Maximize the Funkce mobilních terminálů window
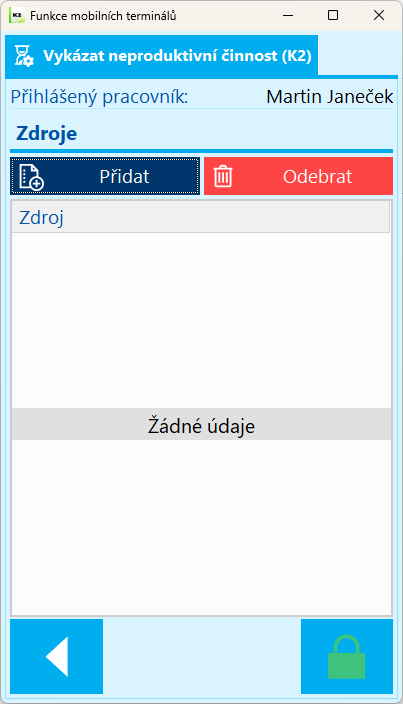The height and width of the screenshot is (704, 403). click(333, 15)
